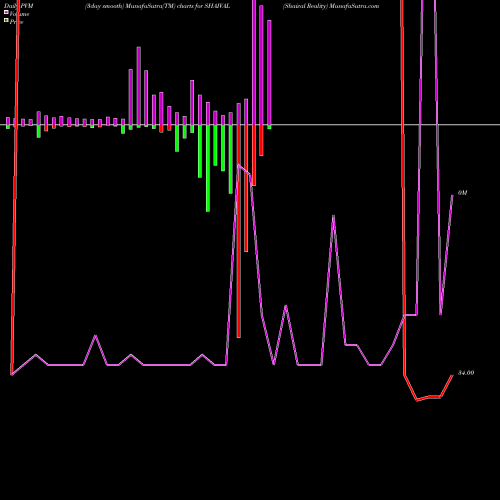Click the Price legend color swatch

pyautogui.click(x=6, y=21)
